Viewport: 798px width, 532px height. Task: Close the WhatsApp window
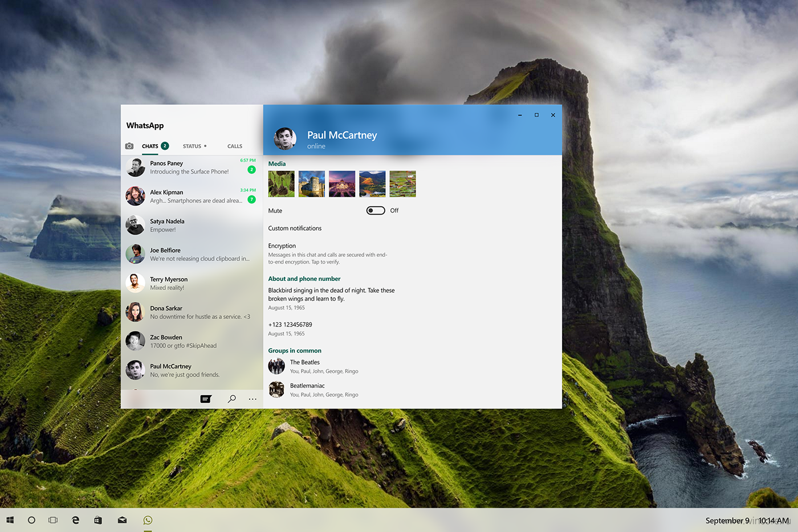click(x=553, y=115)
